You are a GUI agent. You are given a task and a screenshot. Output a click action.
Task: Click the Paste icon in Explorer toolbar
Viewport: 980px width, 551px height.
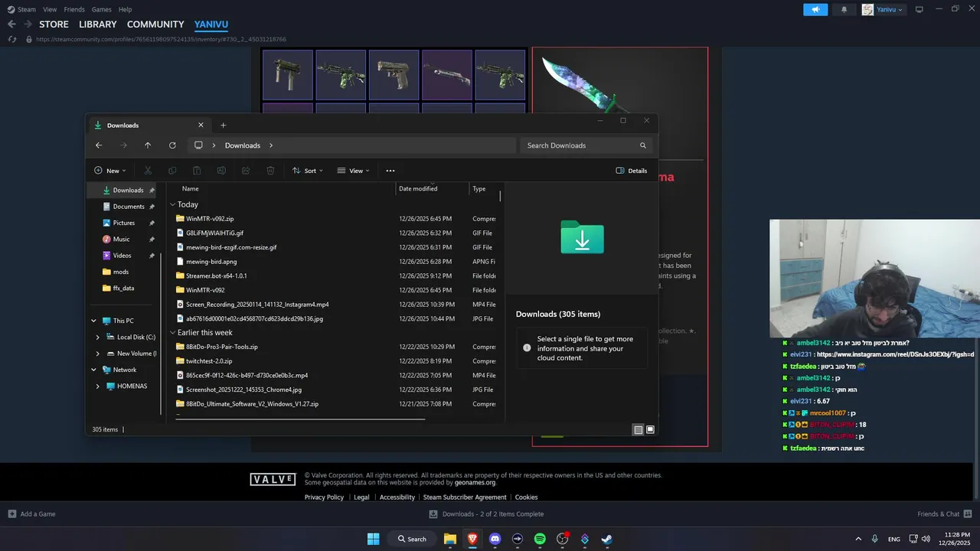[197, 171]
